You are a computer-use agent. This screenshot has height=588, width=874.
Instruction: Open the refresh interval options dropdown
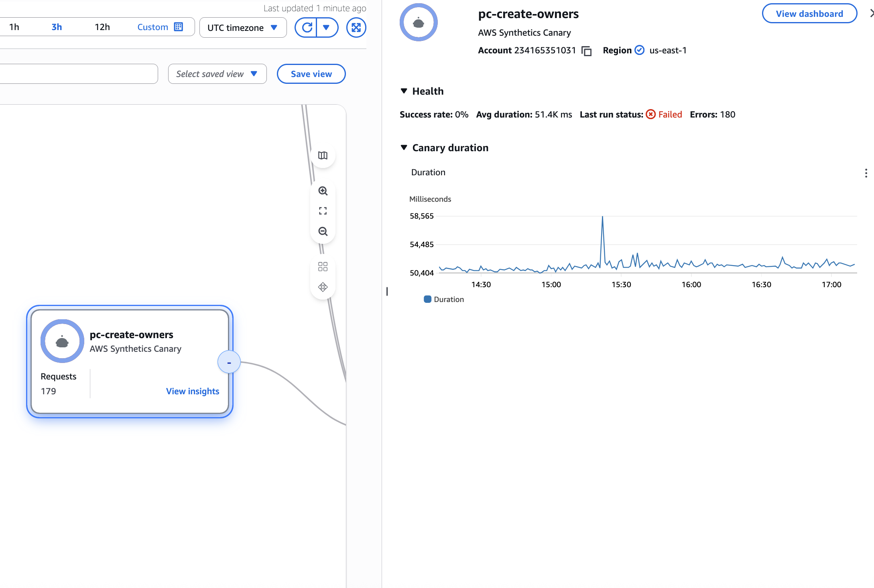[x=327, y=27]
